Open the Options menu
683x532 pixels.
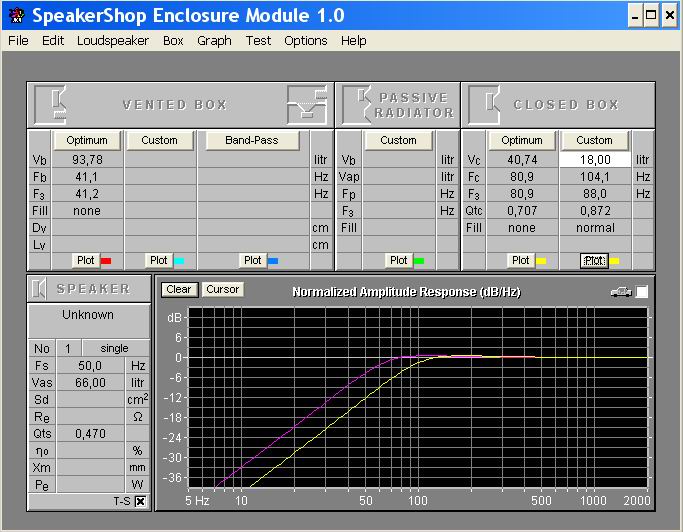point(305,41)
